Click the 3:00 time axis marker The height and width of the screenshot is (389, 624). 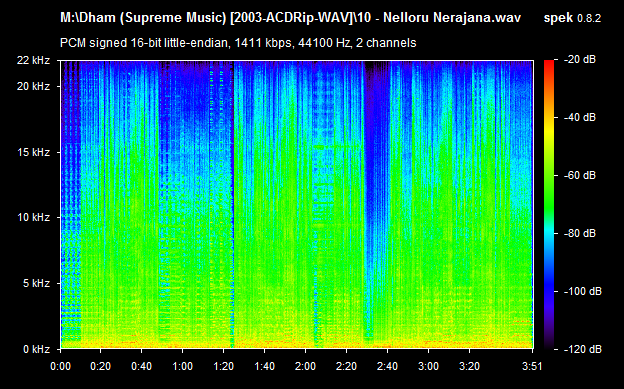[x=429, y=366]
